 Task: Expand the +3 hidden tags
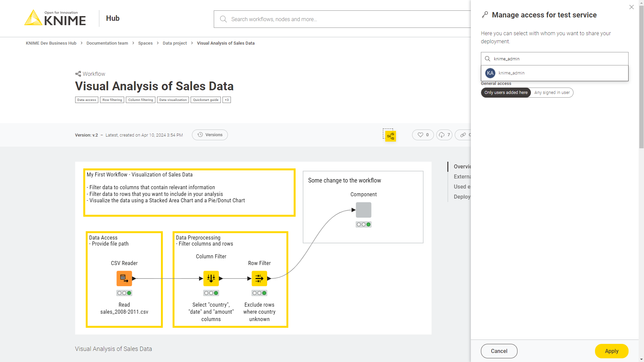(227, 100)
